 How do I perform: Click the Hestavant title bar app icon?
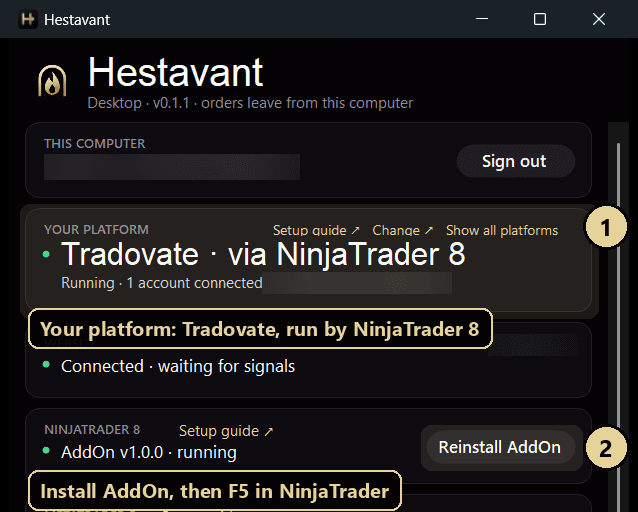28,19
